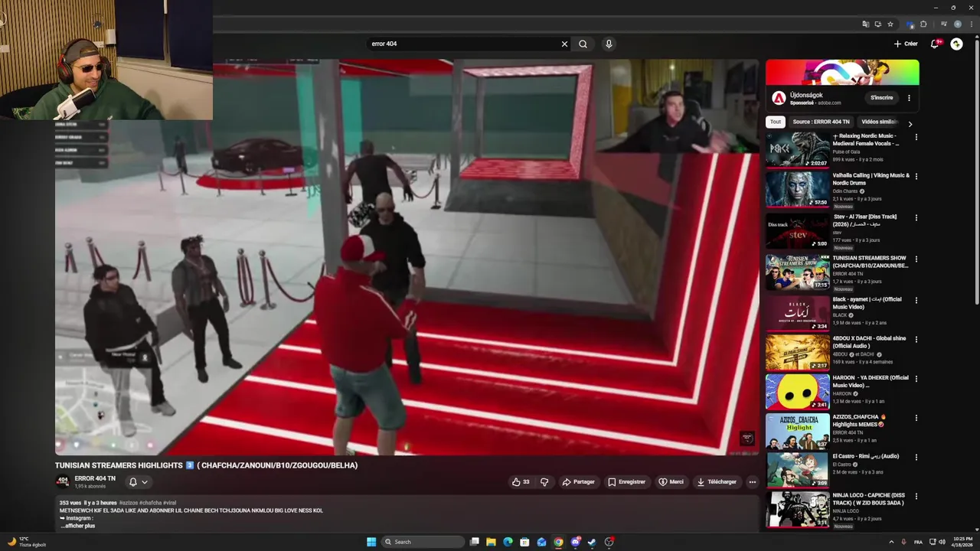Open notification bell subscription dropdown
The image size is (980, 551).
click(x=139, y=482)
